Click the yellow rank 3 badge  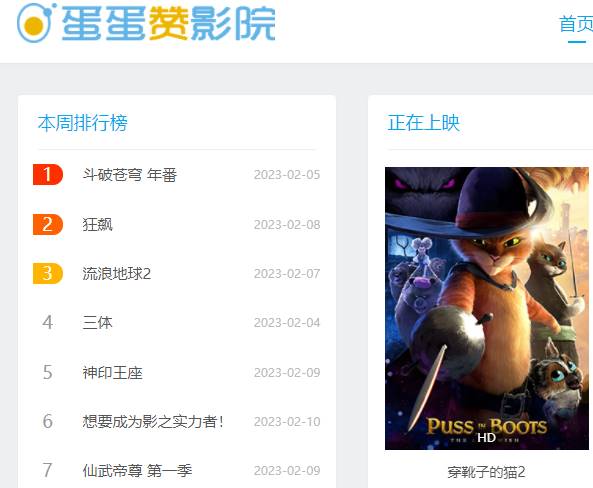[x=48, y=273]
